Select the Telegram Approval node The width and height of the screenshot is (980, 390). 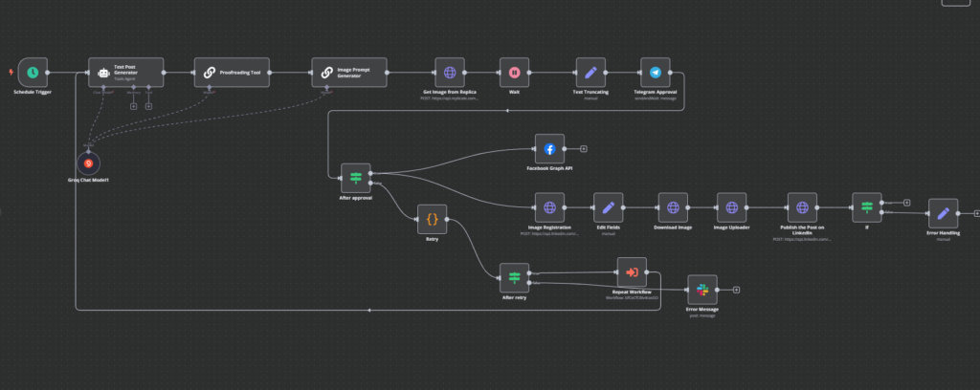pyautogui.click(x=656, y=72)
